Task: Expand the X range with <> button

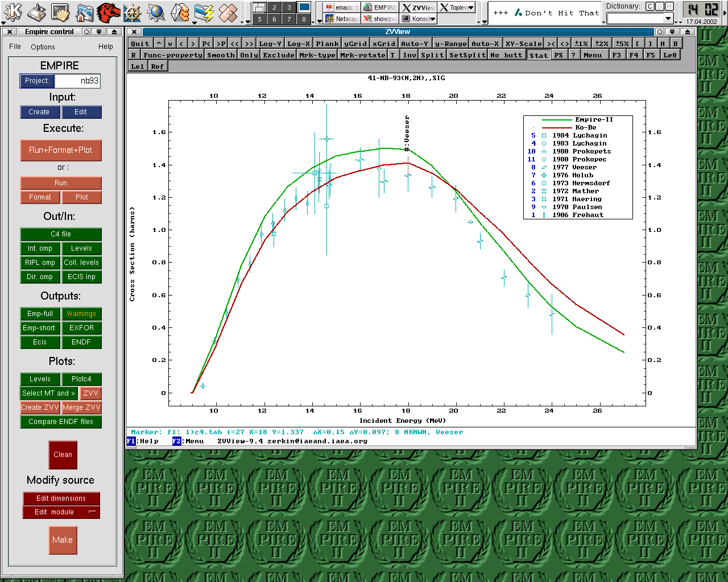Action: click(564, 43)
